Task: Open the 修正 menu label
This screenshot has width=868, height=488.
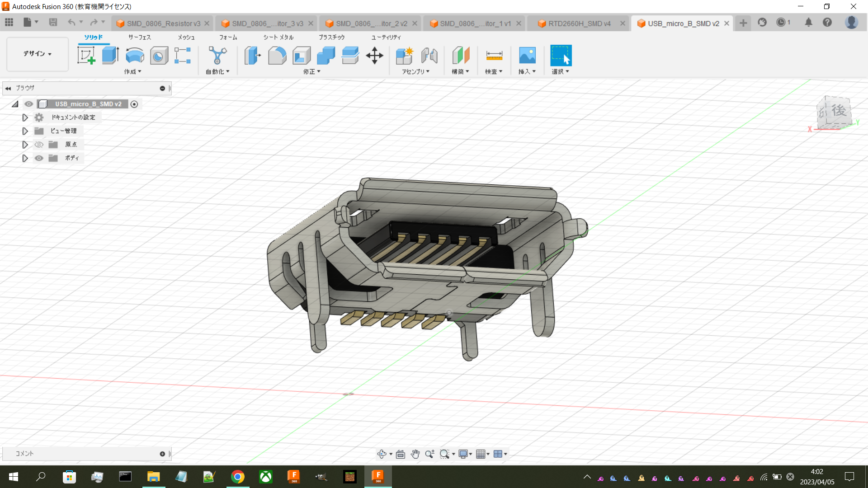Action: 311,72
